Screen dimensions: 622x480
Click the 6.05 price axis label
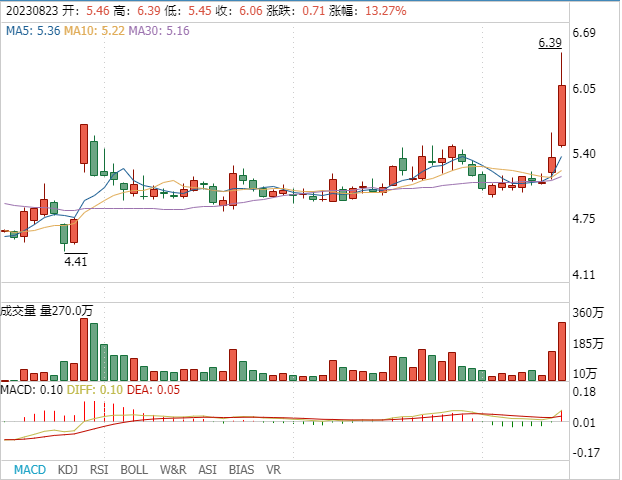coord(584,88)
